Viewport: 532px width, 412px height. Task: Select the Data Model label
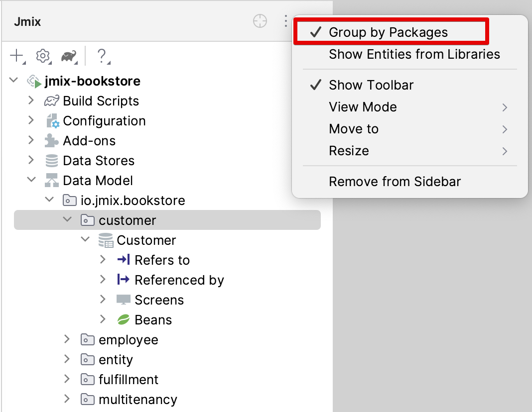(x=98, y=181)
